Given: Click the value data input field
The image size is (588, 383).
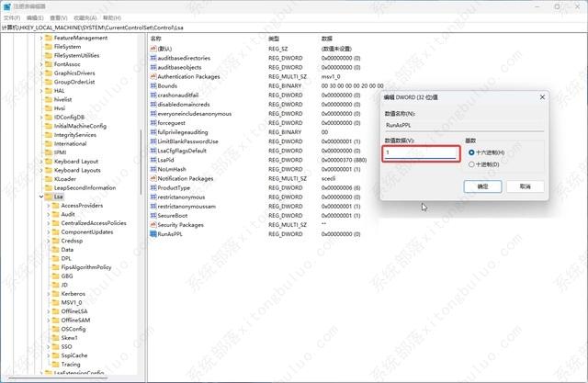Looking at the screenshot, I should [x=421, y=152].
